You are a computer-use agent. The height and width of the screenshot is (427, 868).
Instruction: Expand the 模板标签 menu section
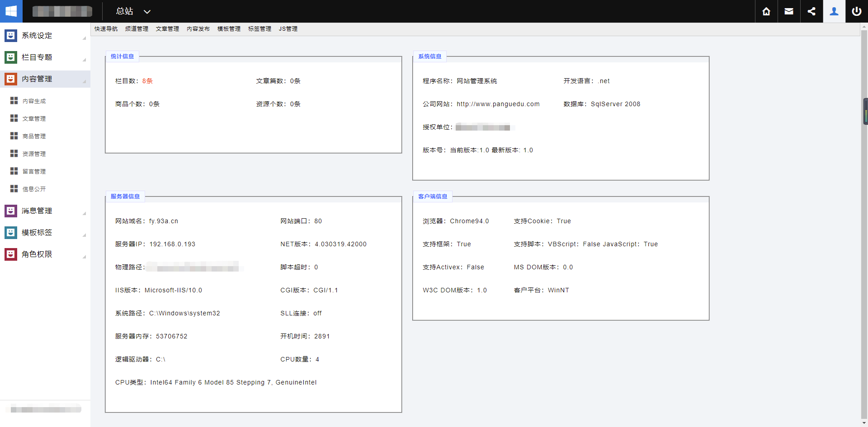45,233
